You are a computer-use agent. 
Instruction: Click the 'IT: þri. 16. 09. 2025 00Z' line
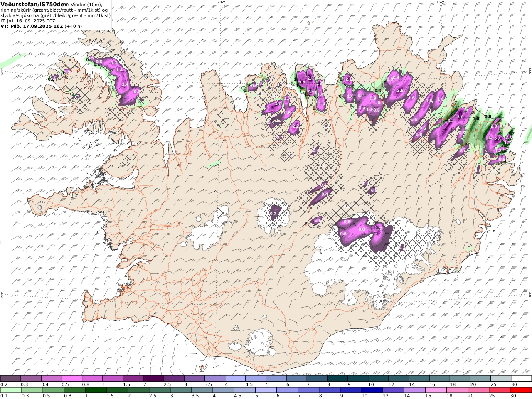(28, 20)
